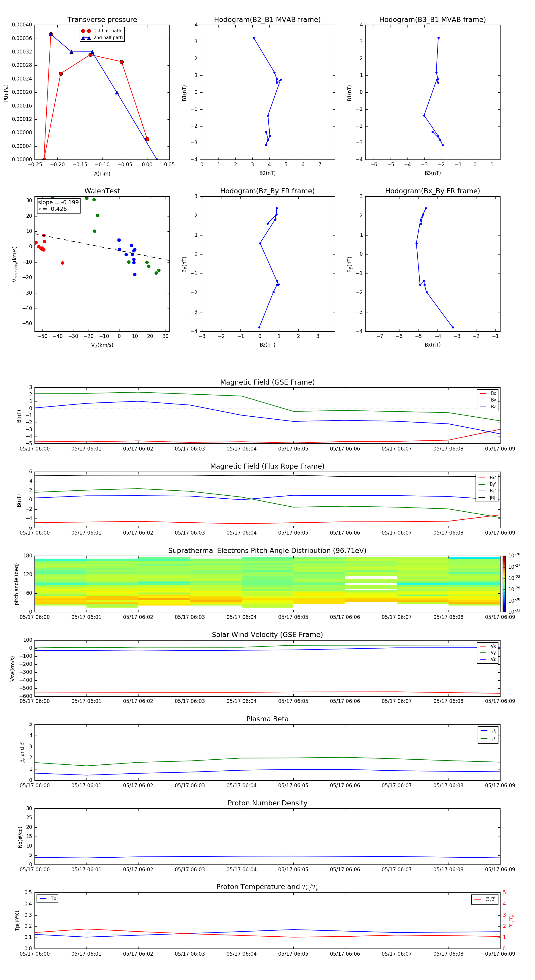Click the 'A(T·m)' x-axis label
The width and height of the screenshot is (535, 980).
(102, 173)
